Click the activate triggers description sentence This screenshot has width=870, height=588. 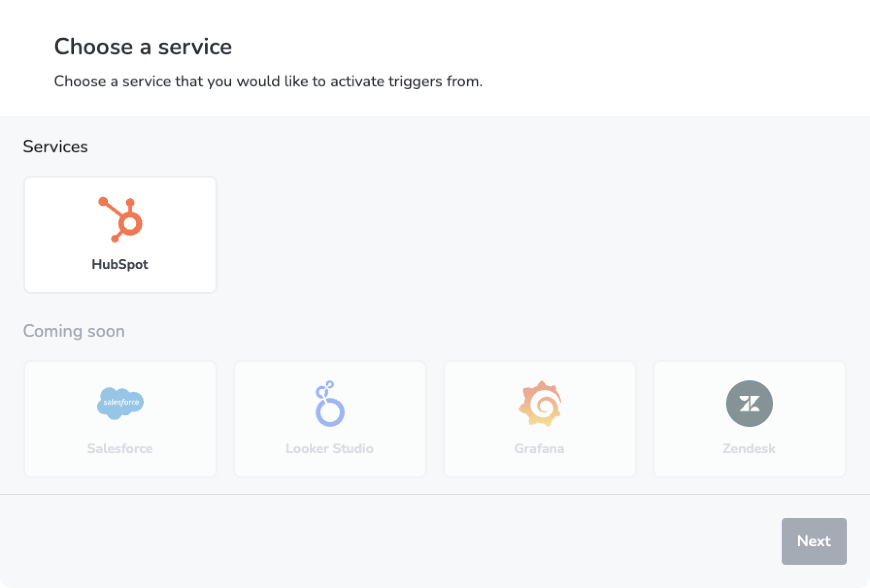(268, 81)
